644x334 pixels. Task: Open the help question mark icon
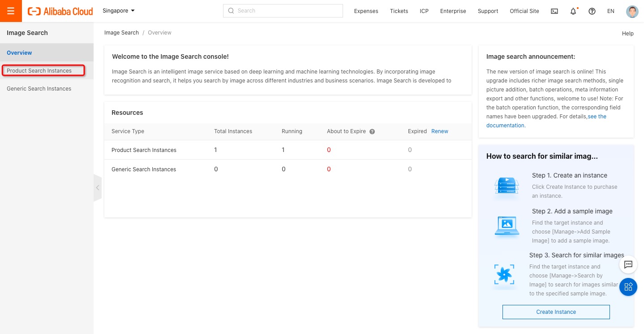592,11
